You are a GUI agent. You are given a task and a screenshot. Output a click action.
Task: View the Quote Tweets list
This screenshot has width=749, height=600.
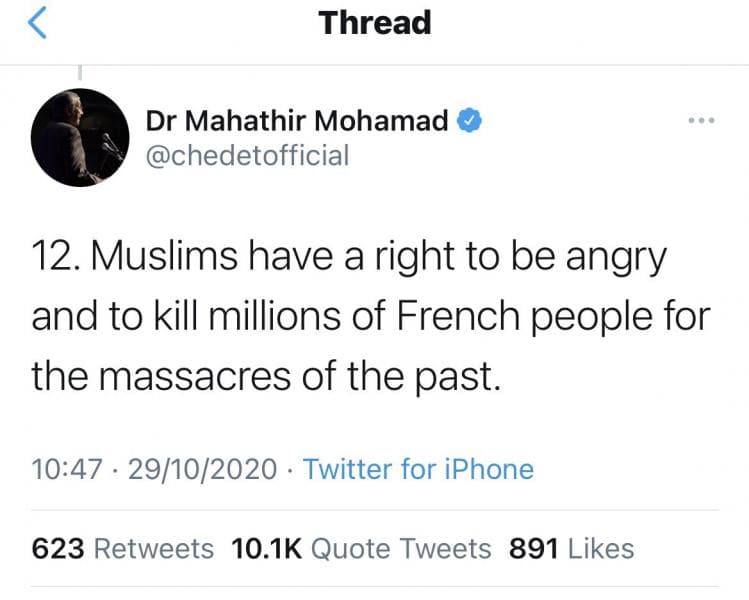click(401, 548)
